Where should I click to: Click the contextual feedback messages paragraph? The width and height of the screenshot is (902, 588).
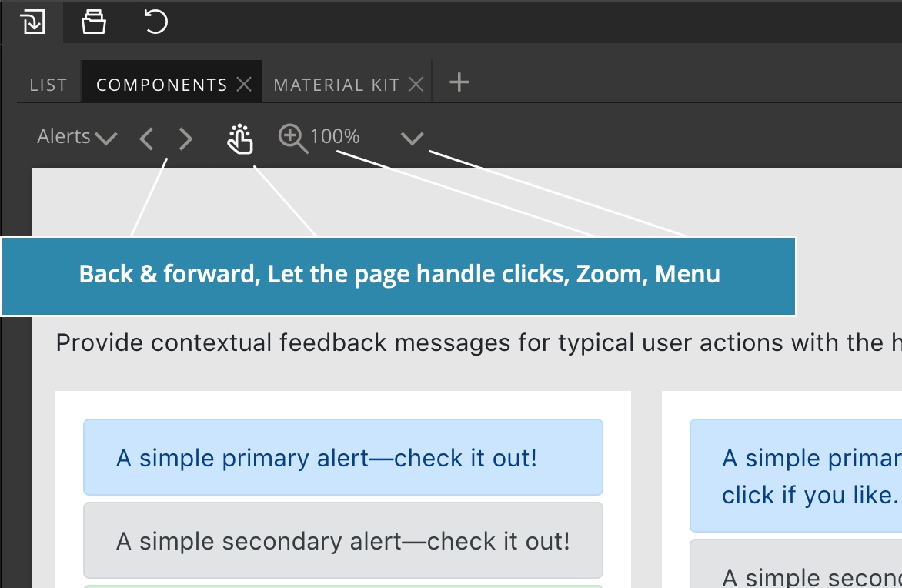click(x=479, y=343)
